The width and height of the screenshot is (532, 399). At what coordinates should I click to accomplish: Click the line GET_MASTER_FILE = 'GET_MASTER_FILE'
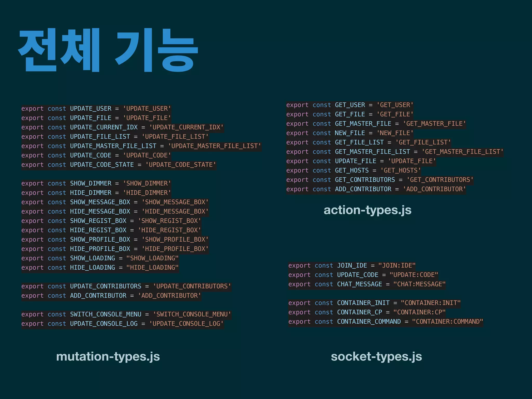coord(376,124)
